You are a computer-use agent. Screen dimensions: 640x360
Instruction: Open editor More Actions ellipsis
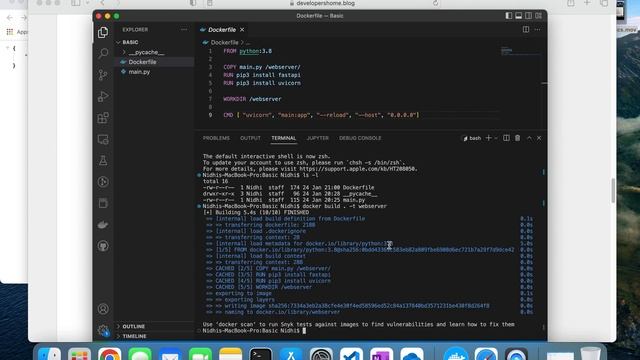pyautogui.click(x=537, y=29)
